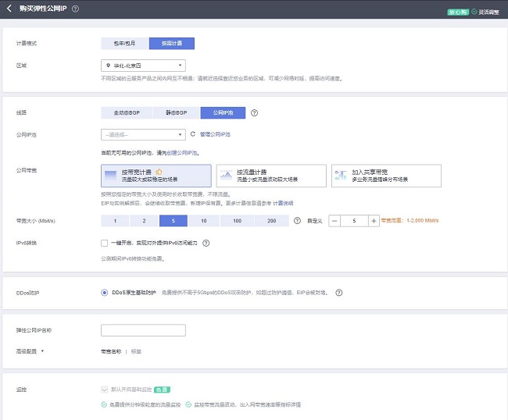Select DDoS原生基础防护 radio button
Viewport: 508px width, 420px height.
pyautogui.click(x=105, y=293)
